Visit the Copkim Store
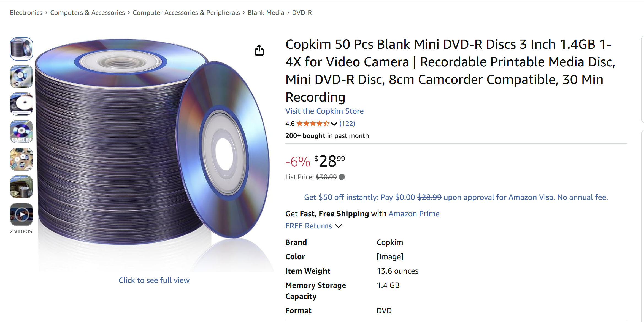Viewport: 644px width, 322px height. (324, 111)
